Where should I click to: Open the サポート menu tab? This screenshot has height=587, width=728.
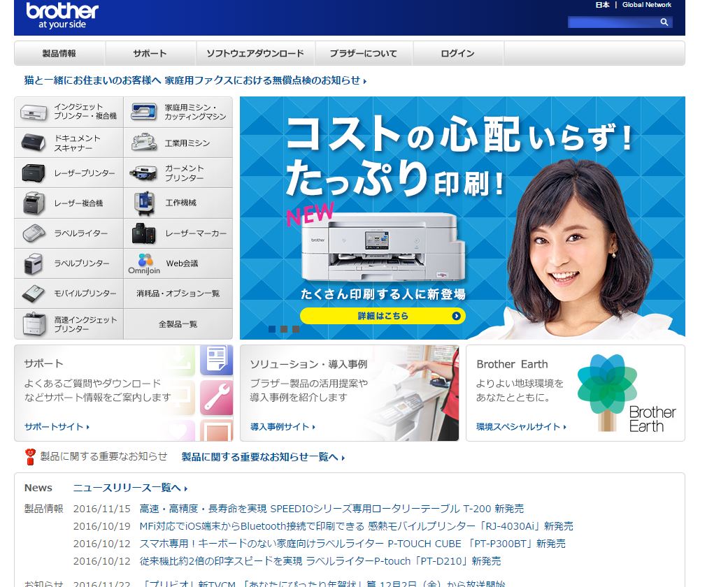click(150, 53)
